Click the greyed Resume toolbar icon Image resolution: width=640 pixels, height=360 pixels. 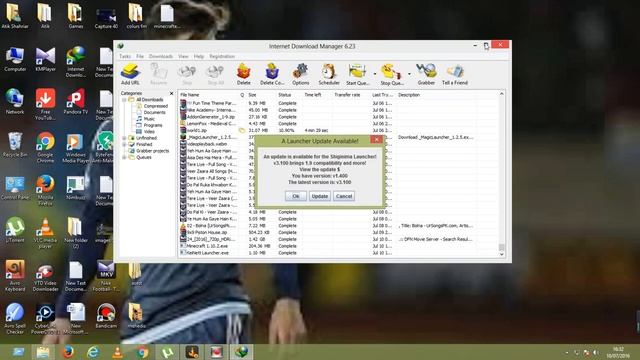[x=158, y=74]
